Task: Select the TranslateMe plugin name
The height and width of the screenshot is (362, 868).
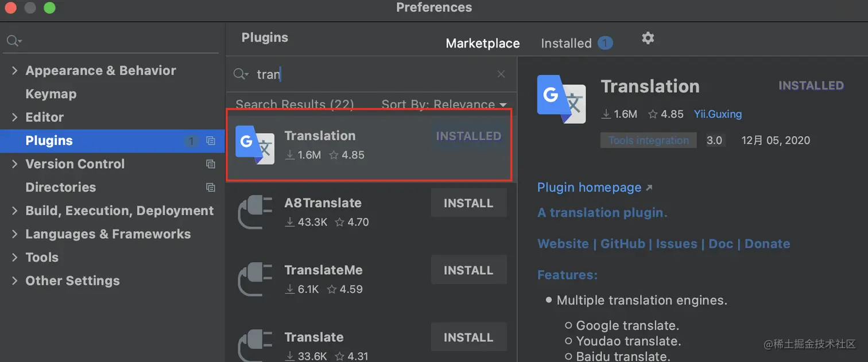Action: [x=324, y=270]
